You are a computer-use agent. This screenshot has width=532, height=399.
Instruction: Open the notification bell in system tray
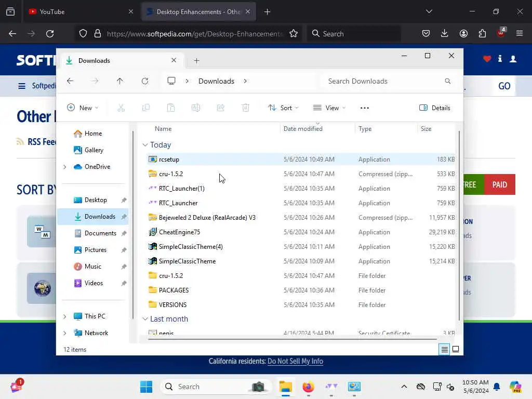(497, 387)
